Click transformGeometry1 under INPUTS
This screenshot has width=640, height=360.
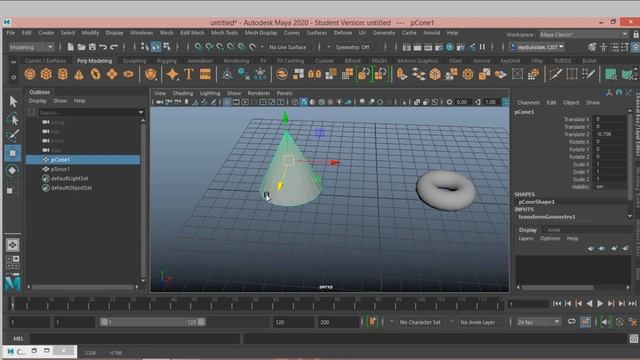[547, 217]
